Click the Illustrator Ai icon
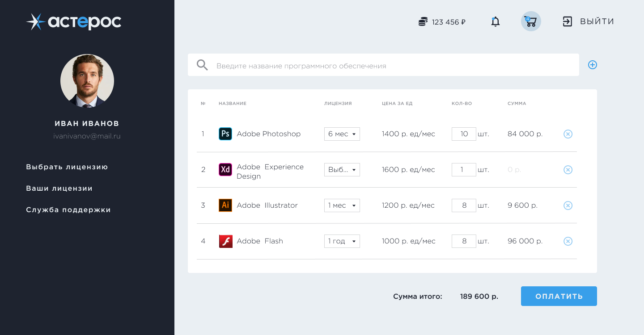The width and height of the screenshot is (644, 335). 225,205
